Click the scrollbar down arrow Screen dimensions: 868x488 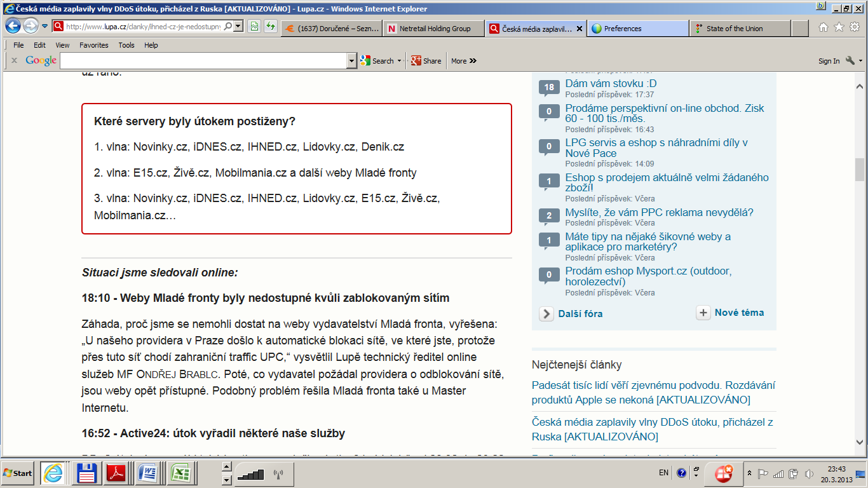click(x=860, y=444)
